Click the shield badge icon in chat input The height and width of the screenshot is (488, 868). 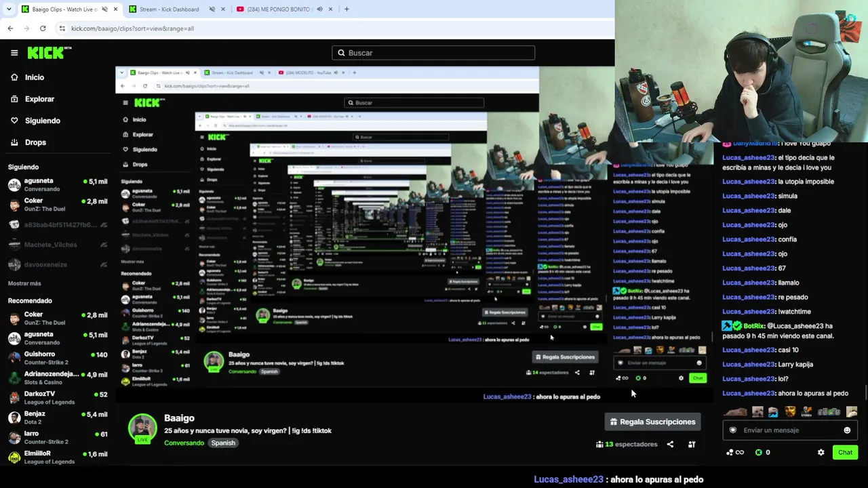[732, 430]
